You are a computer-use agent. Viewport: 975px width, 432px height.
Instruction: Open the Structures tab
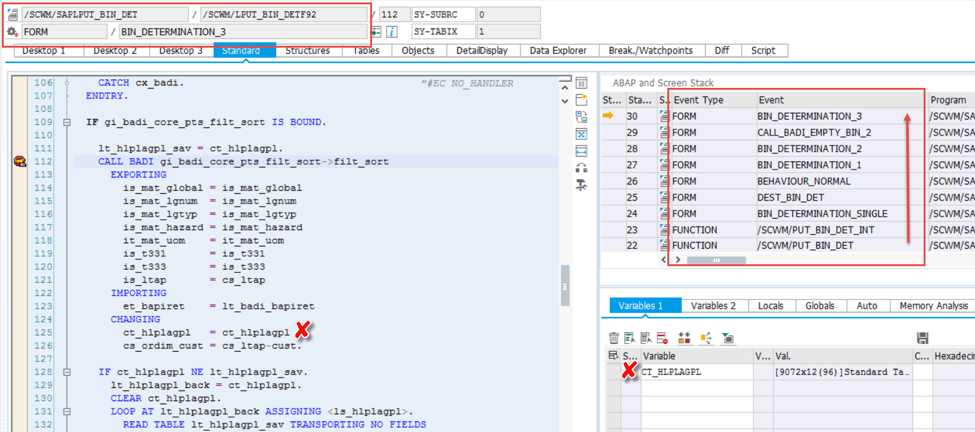307,50
